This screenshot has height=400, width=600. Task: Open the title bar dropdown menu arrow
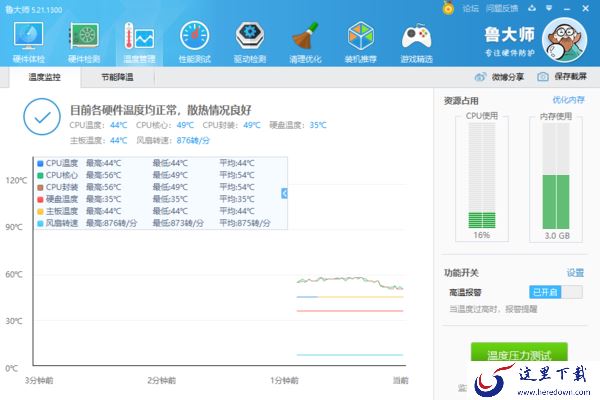click(549, 8)
